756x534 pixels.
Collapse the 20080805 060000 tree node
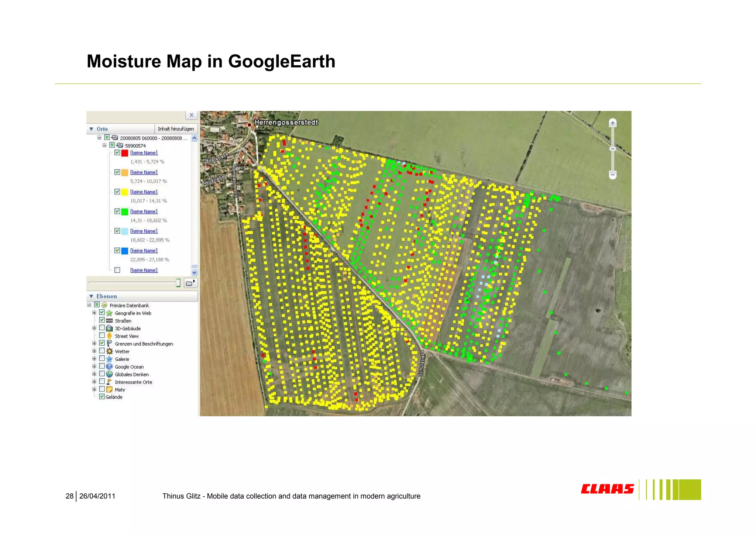(99, 138)
